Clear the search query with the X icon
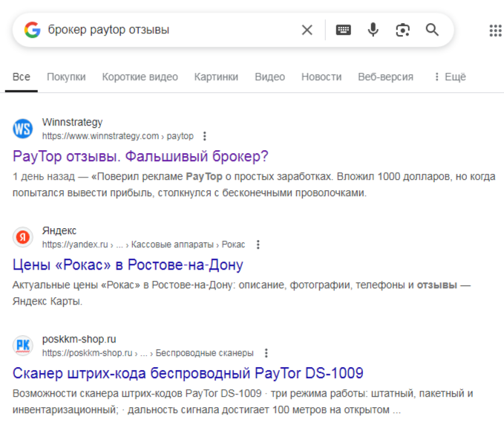 coord(307,30)
